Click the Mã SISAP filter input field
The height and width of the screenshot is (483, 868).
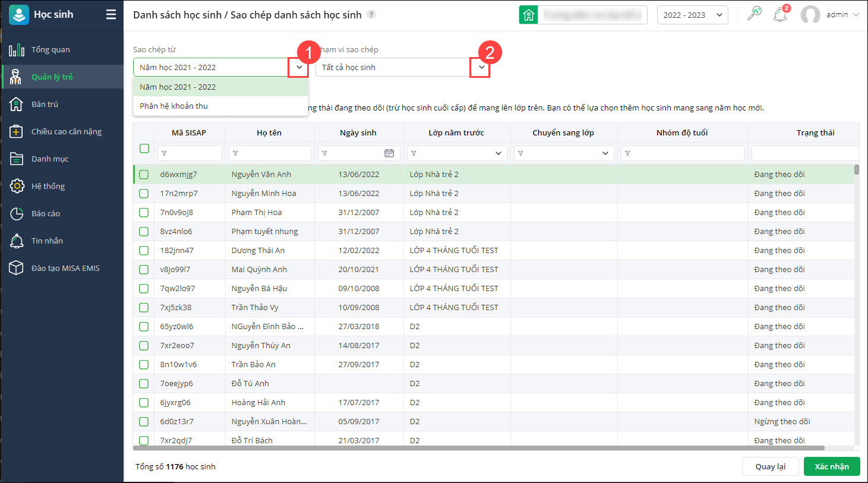[x=190, y=153]
